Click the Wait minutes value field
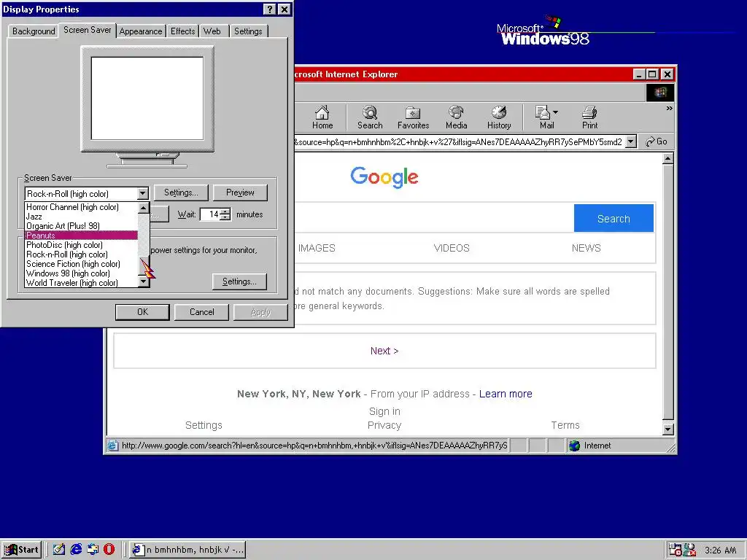Viewport: 747px width, 560px height. (210, 214)
